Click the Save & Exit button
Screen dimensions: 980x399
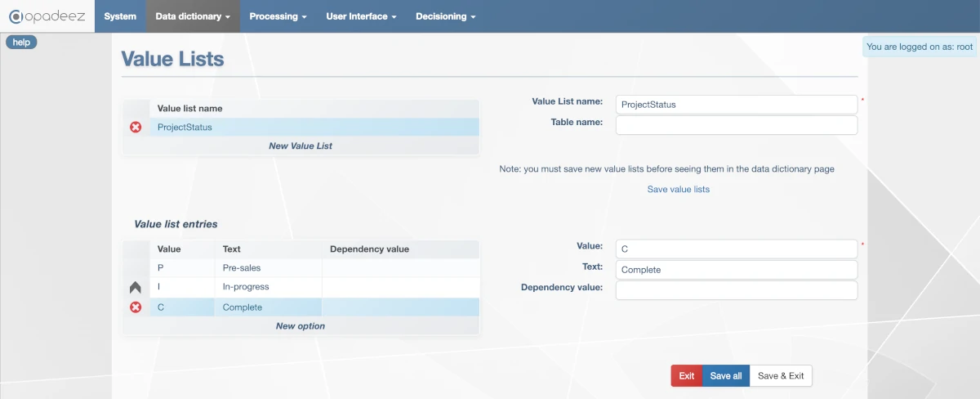pyautogui.click(x=781, y=376)
